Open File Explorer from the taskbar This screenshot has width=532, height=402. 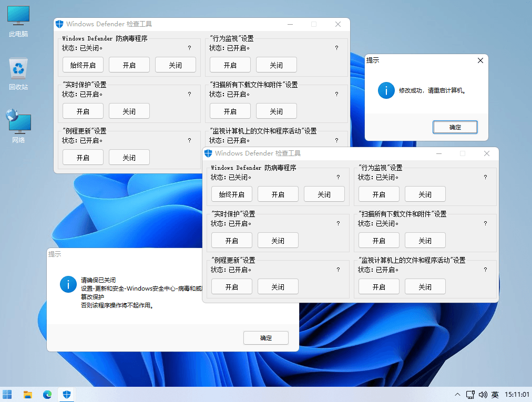point(27,395)
